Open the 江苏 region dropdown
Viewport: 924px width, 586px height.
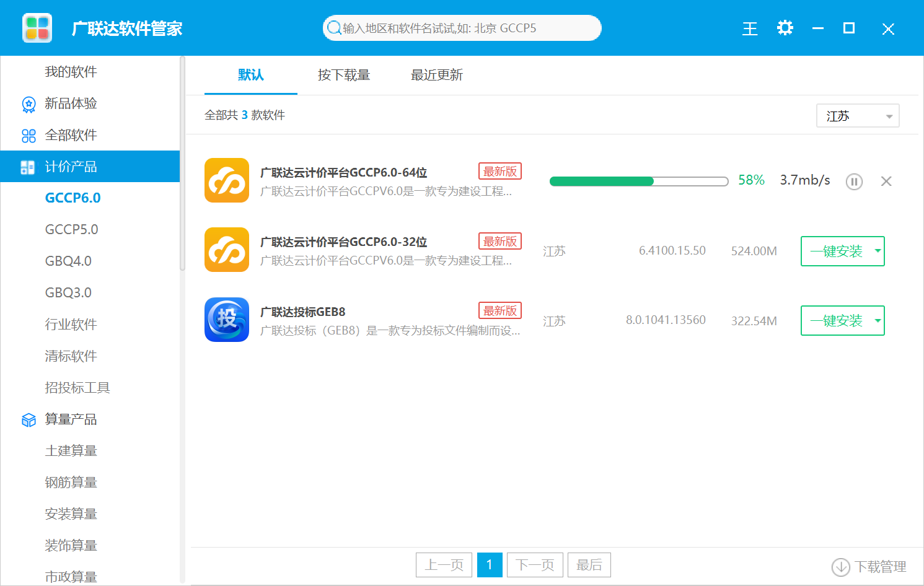[858, 116]
